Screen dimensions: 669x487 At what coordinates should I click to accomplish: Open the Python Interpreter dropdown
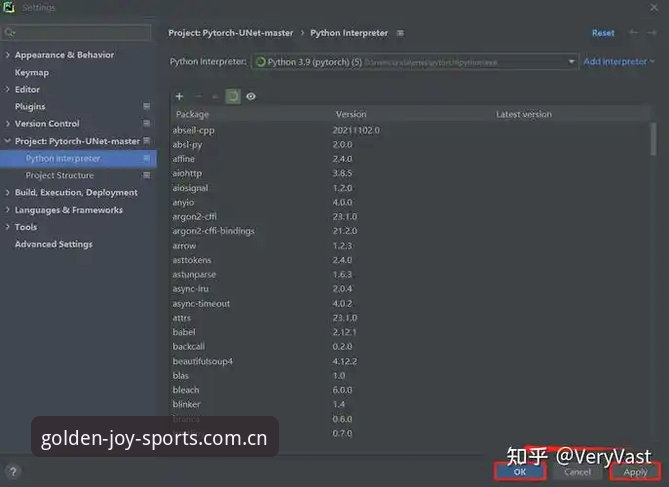pos(415,62)
